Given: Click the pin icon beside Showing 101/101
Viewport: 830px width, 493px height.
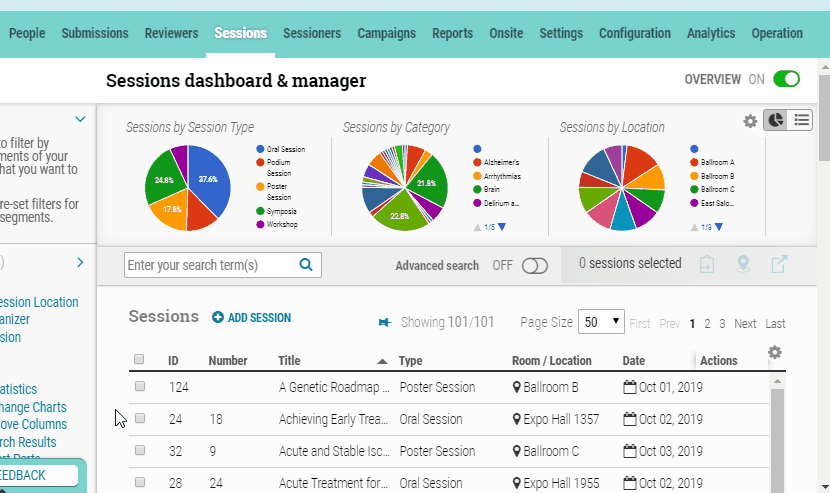Looking at the screenshot, I should click(x=385, y=322).
